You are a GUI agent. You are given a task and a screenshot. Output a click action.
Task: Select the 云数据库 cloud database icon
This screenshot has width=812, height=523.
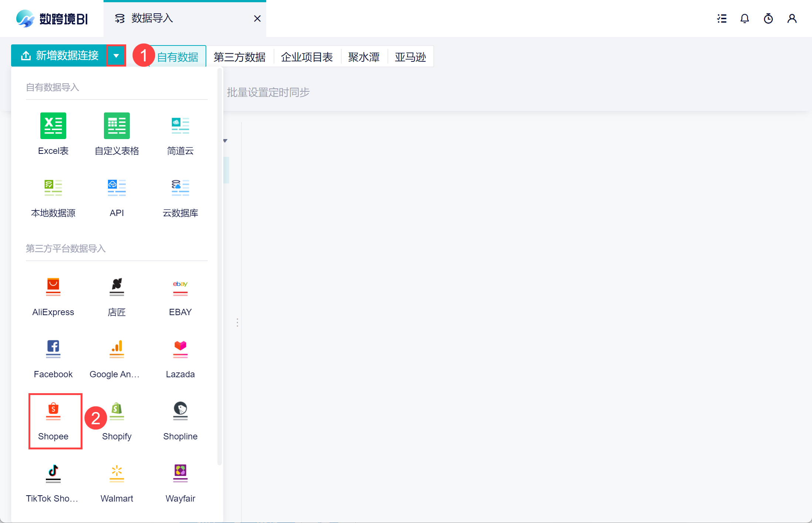180,188
